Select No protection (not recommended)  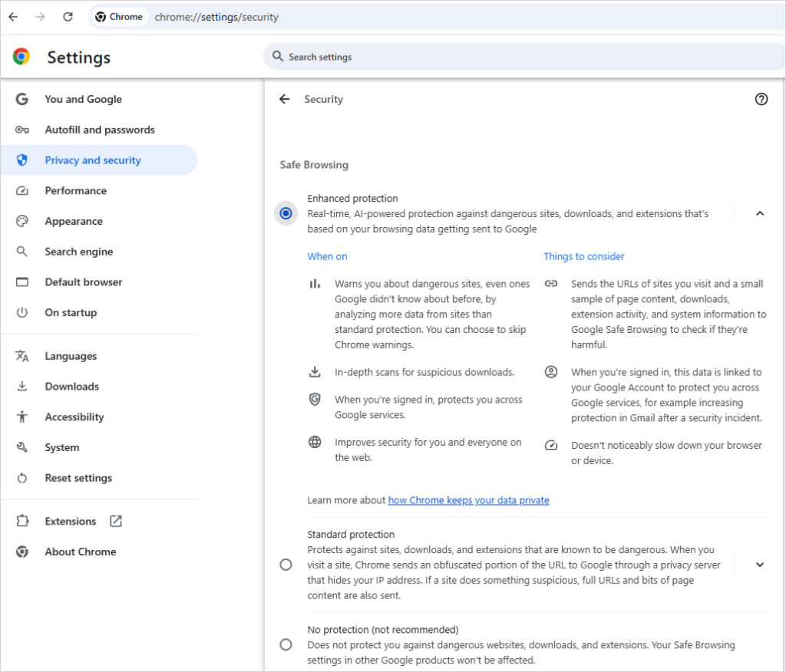tap(286, 644)
